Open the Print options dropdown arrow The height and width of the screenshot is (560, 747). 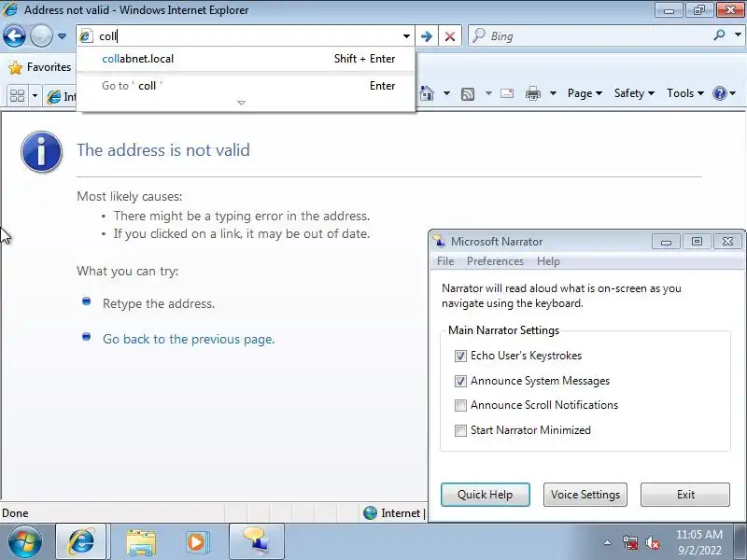tap(553, 93)
